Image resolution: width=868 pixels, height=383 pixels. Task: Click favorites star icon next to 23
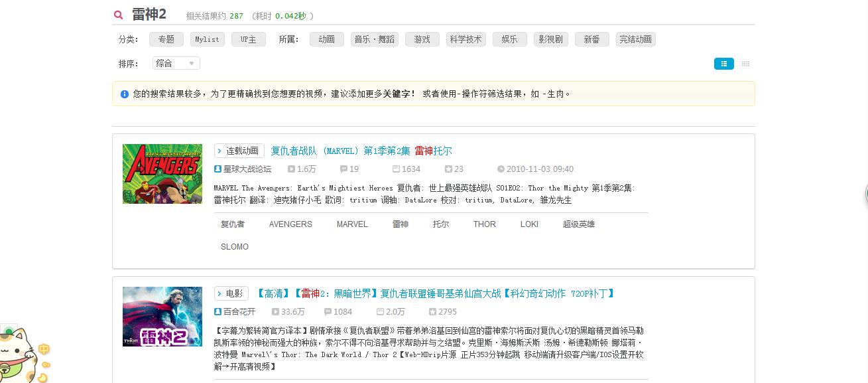click(x=448, y=169)
